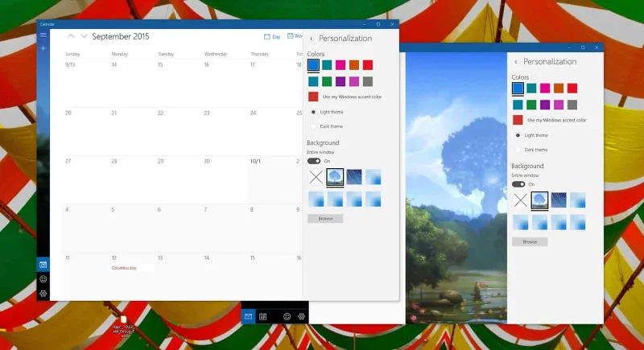This screenshot has height=350, width=644.
Task: Add a new event with the plus icon
Action: click(43, 48)
